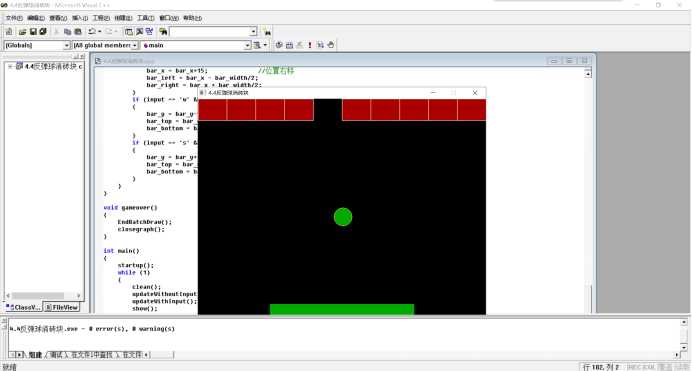This screenshot has height=371, width=692.
Task: Compile the file with Compile icon
Action: (279, 45)
